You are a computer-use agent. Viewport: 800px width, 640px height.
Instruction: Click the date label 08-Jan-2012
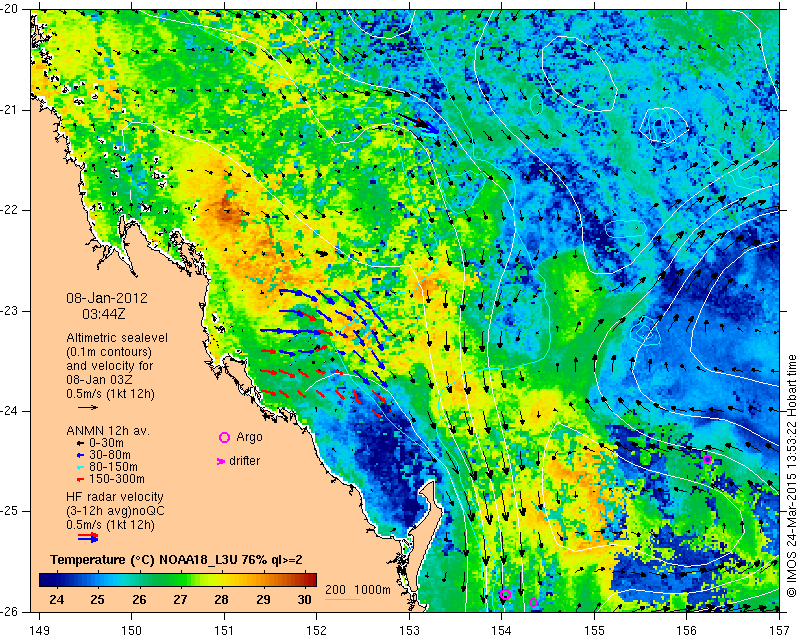tap(107, 298)
